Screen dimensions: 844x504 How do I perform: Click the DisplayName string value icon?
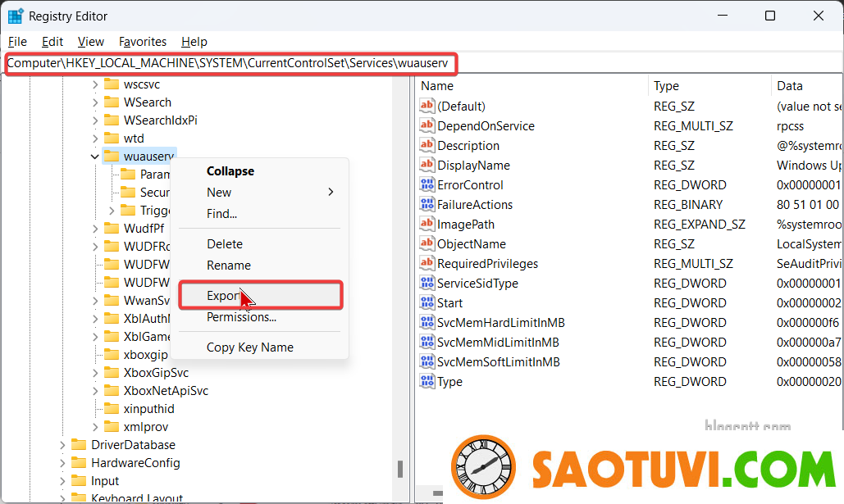click(427, 165)
